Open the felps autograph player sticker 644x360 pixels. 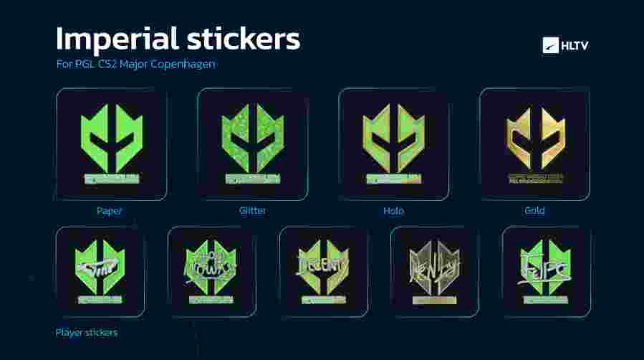pos(547,272)
